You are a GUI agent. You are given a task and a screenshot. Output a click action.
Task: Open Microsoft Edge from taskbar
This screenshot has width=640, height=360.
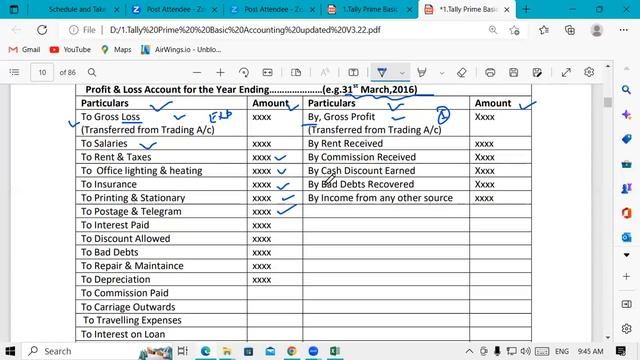(x=205, y=351)
